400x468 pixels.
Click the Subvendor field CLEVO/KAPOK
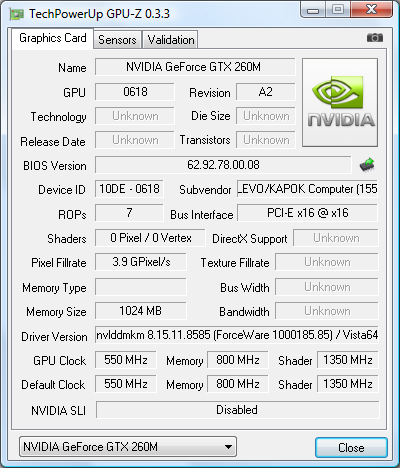307,189
